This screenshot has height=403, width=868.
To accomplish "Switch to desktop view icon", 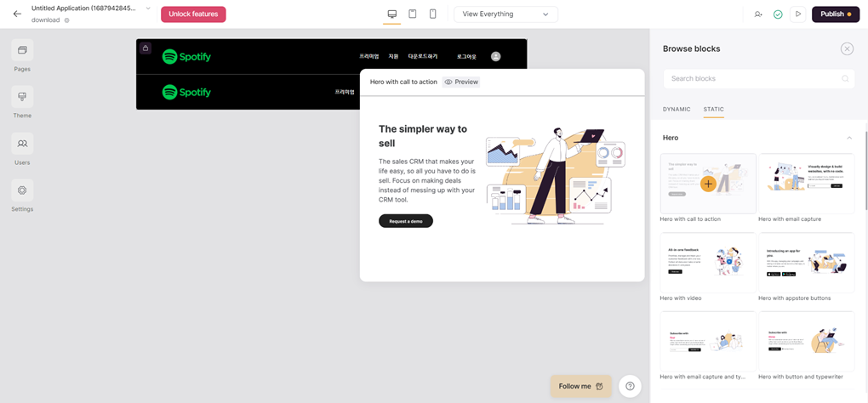I will pyautogui.click(x=392, y=14).
